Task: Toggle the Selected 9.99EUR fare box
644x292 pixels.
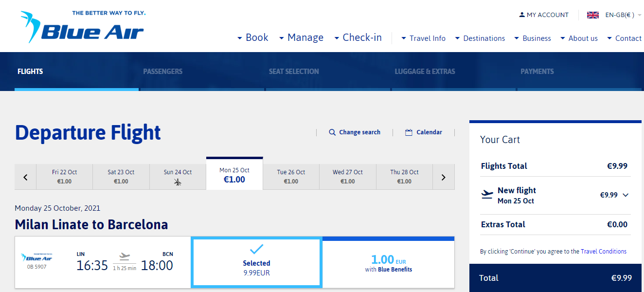Action: click(256, 263)
